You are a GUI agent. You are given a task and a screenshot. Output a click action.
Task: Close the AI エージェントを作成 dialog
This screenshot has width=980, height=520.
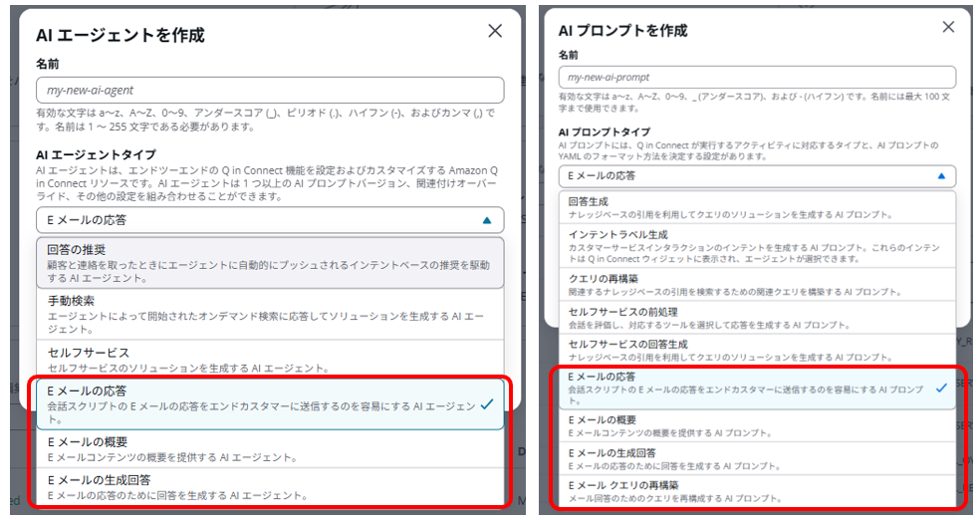coord(495,31)
